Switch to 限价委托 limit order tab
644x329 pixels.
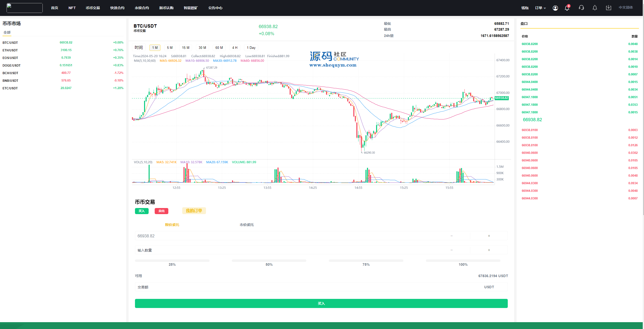coord(172,225)
